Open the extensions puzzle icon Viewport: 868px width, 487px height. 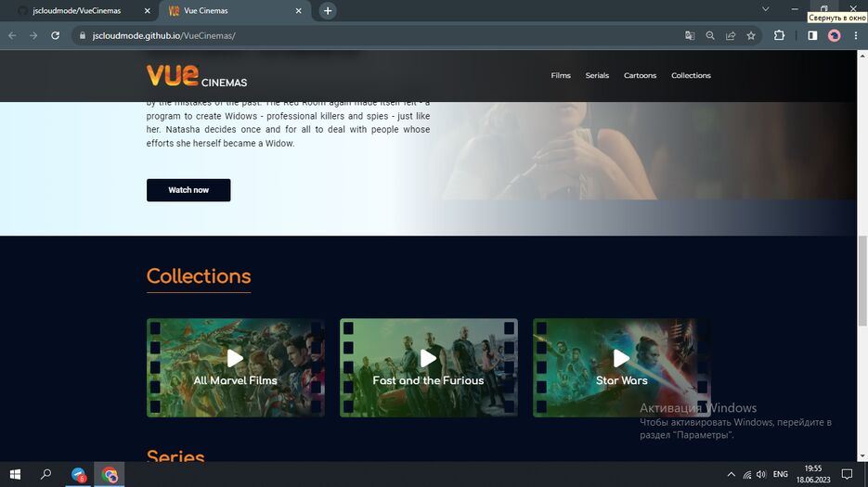[779, 35]
